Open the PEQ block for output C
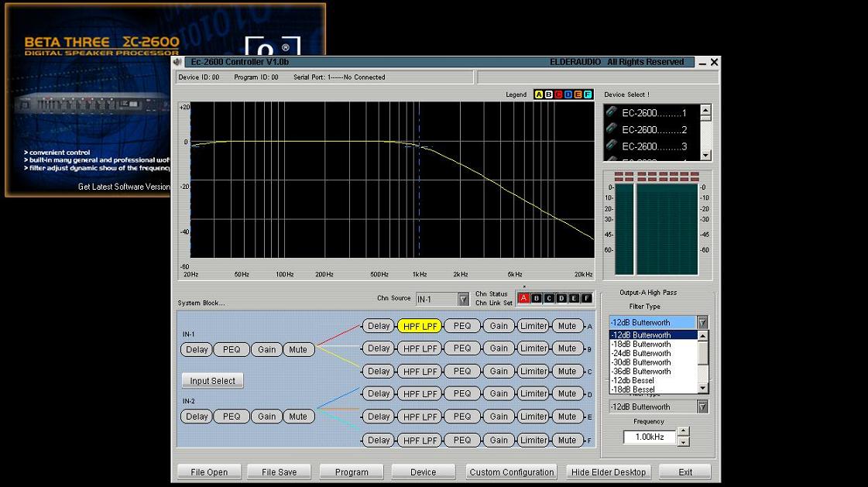Viewport: 868px width, 487px height. point(462,372)
